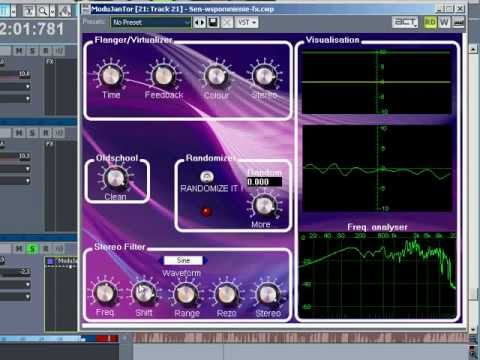Turn the Stereo Filter Shift knob
Viewport: 480px width, 360px height.
(x=144, y=293)
